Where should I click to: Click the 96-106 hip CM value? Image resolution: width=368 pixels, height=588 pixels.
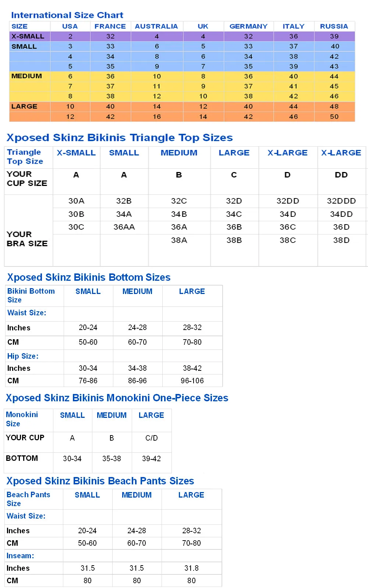point(192,381)
